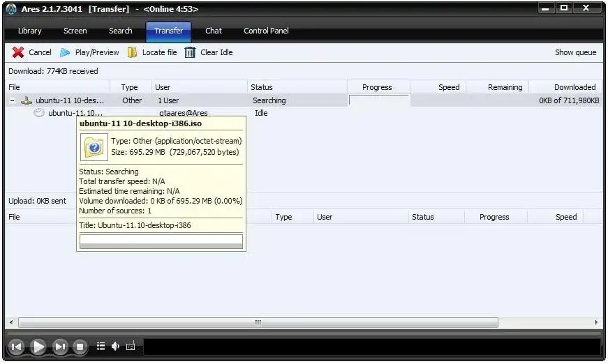Click the Downloaded column header
The image size is (608, 364).
[x=565, y=87]
